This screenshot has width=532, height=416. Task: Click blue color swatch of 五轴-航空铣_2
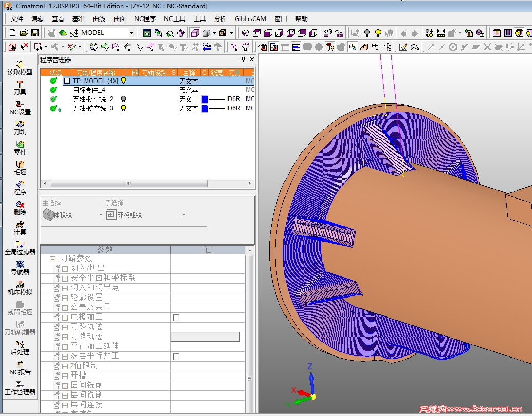(205, 99)
